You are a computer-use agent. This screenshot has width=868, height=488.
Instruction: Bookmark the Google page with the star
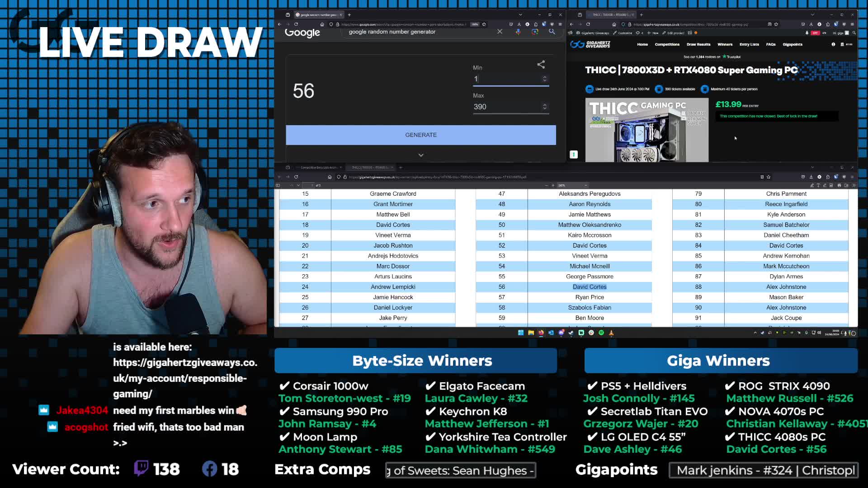[484, 24]
